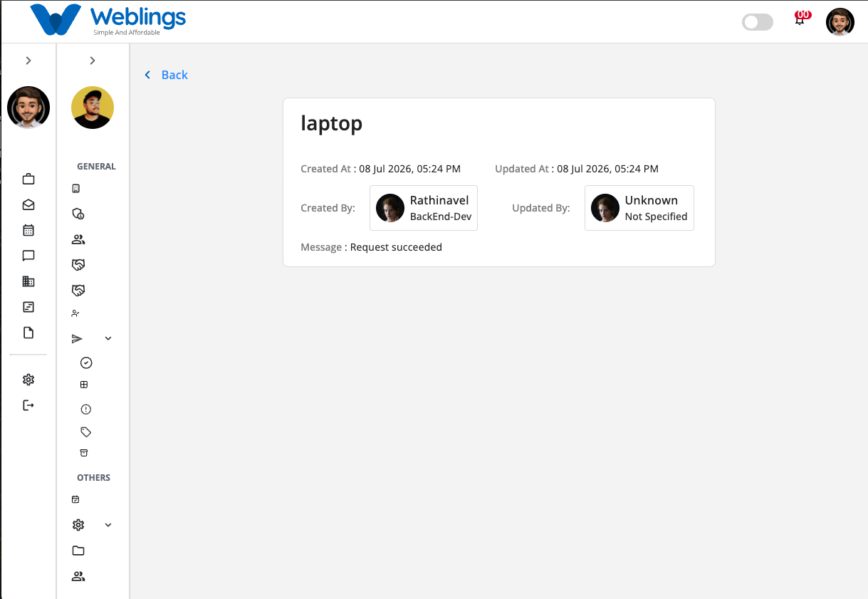Click the logout arrow icon

tap(28, 405)
